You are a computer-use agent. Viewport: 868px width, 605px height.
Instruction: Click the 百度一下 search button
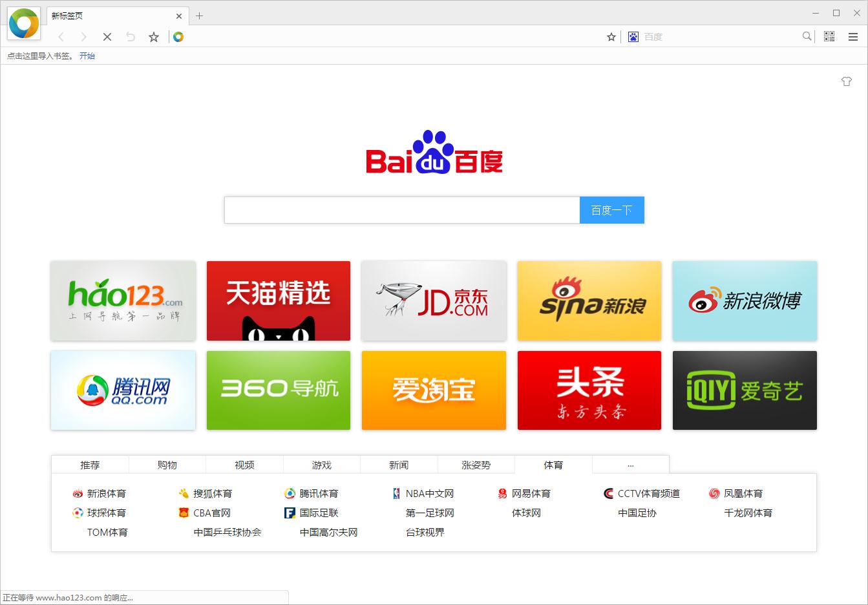point(612,210)
